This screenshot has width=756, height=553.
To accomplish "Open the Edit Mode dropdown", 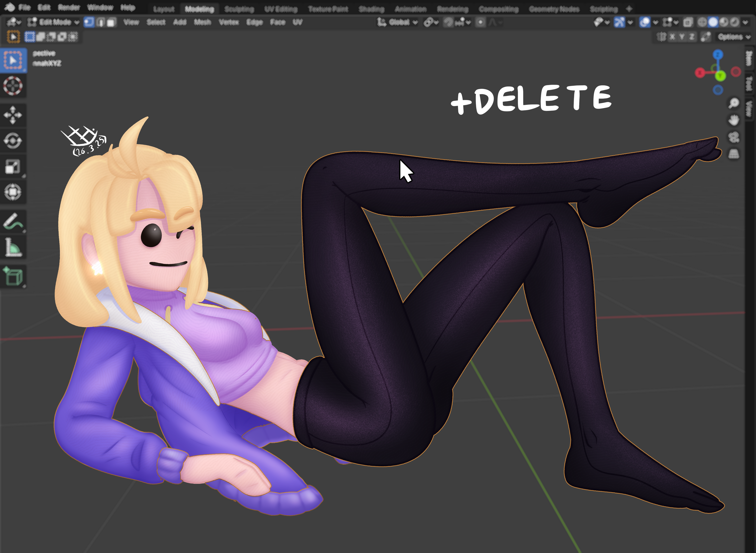I will pos(53,22).
